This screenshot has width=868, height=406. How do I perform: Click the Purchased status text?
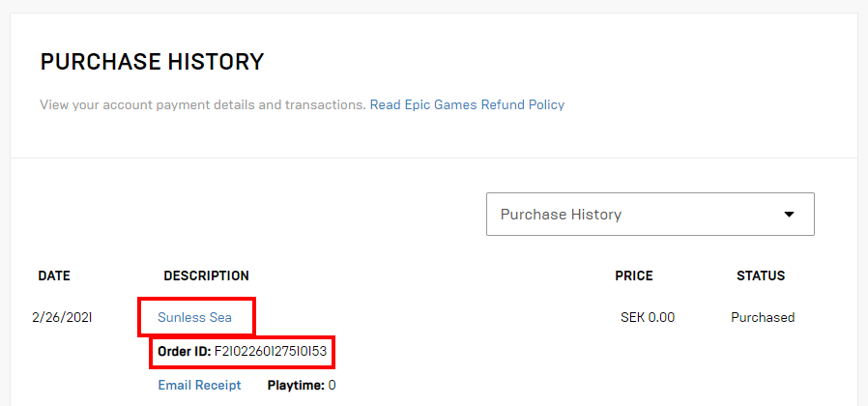point(762,317)
